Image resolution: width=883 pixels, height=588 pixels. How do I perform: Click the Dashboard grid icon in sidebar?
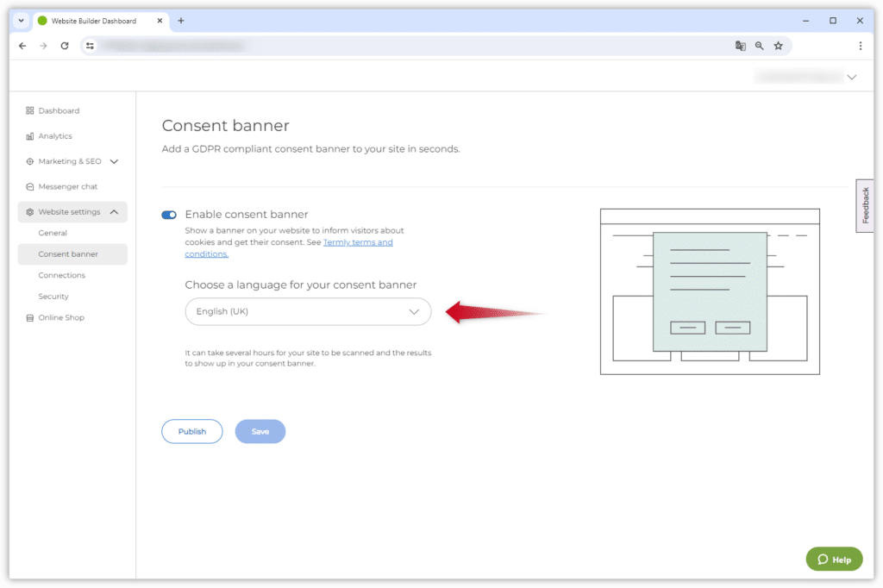tap(30, 110)
